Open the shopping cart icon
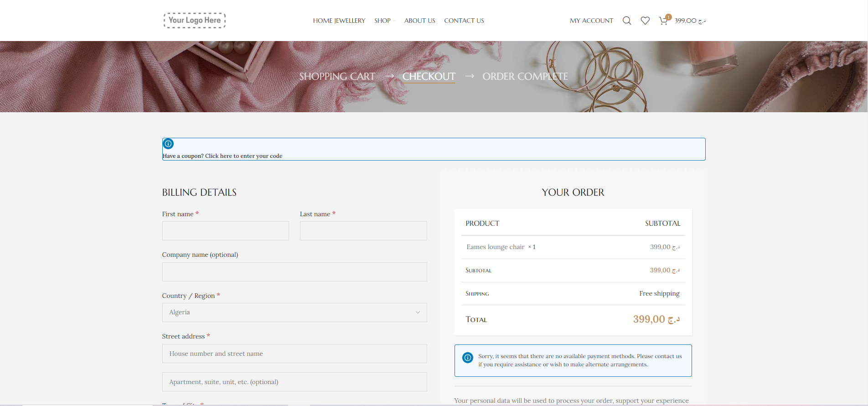868x406 pixels. (x=663, y=21)
